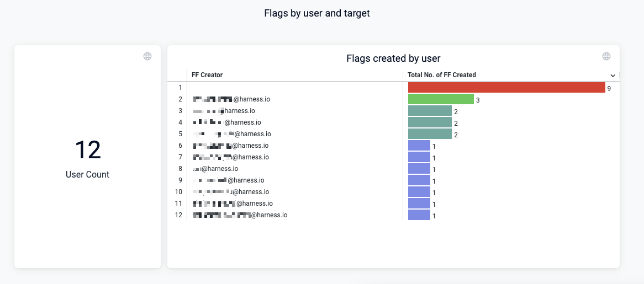This screenshot has height=284, width=644.
Task: Click the purple bar in row 12
Action: click(419, 215)
